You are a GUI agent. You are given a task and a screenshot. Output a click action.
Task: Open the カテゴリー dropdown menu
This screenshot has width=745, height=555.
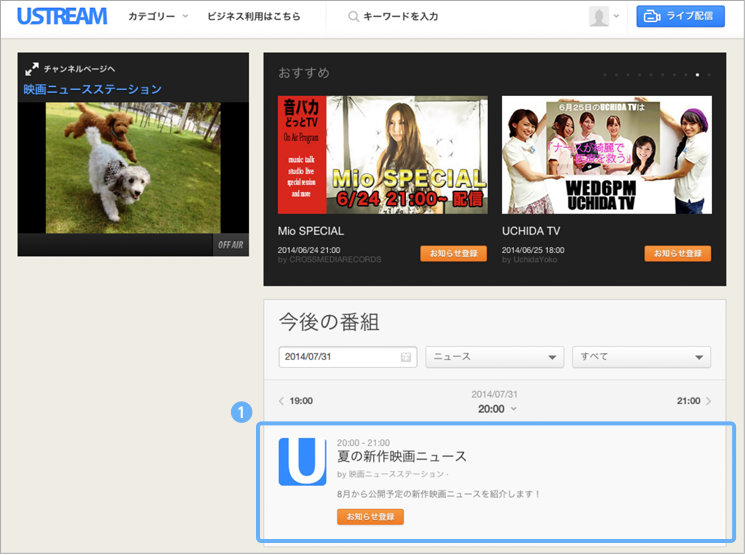coord(158,16)
